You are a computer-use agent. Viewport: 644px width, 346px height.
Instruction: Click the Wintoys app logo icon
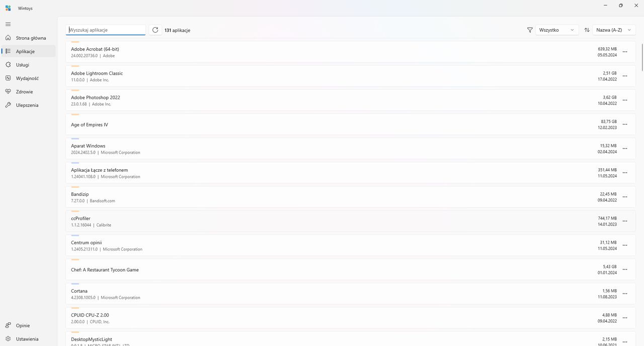pyautogui.click(x=8, y=8)
